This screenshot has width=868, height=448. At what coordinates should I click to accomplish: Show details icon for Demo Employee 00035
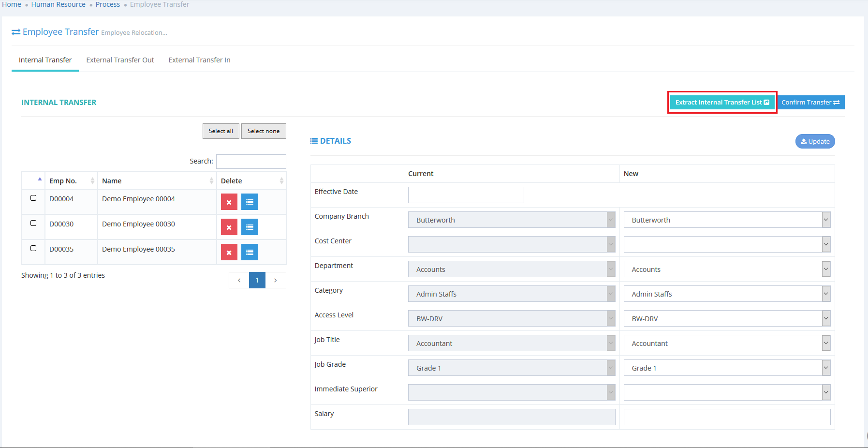click(250, 253)
